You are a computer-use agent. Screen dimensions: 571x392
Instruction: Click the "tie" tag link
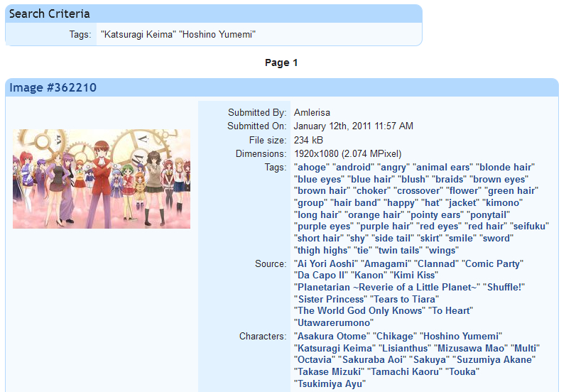click(x=363, y=250)
